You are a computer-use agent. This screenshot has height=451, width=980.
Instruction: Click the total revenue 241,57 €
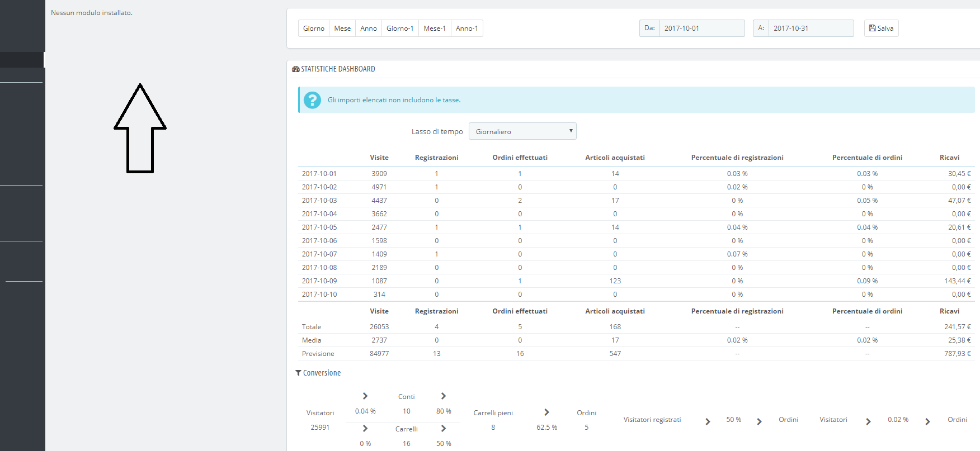click(958, 327)
